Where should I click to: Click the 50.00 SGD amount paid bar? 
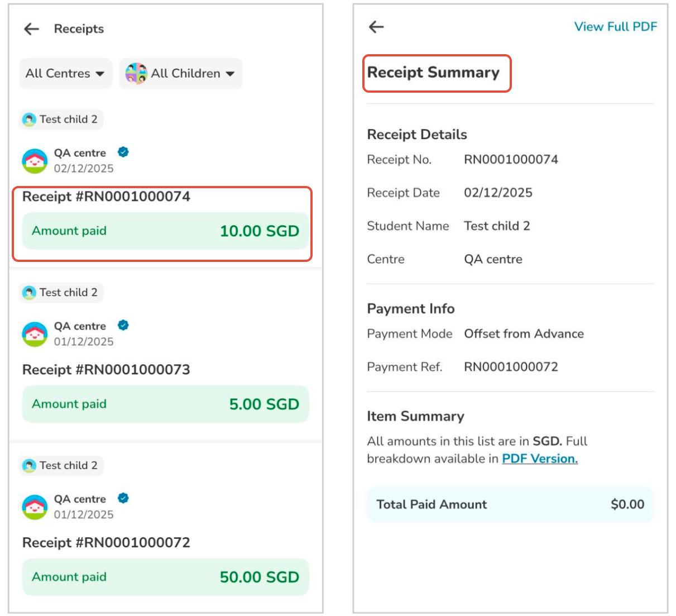(165, 577)
